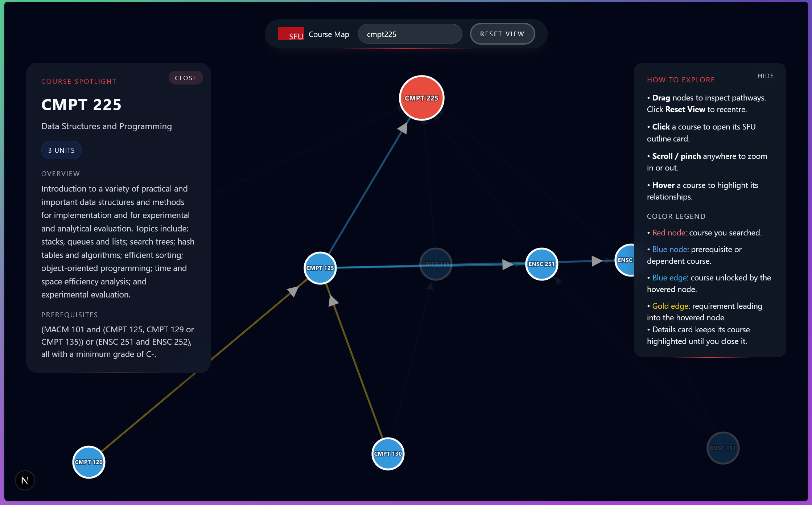Click the CMPT 130 course node
Screen dimensions: 812x505
[x=388, y=453]
